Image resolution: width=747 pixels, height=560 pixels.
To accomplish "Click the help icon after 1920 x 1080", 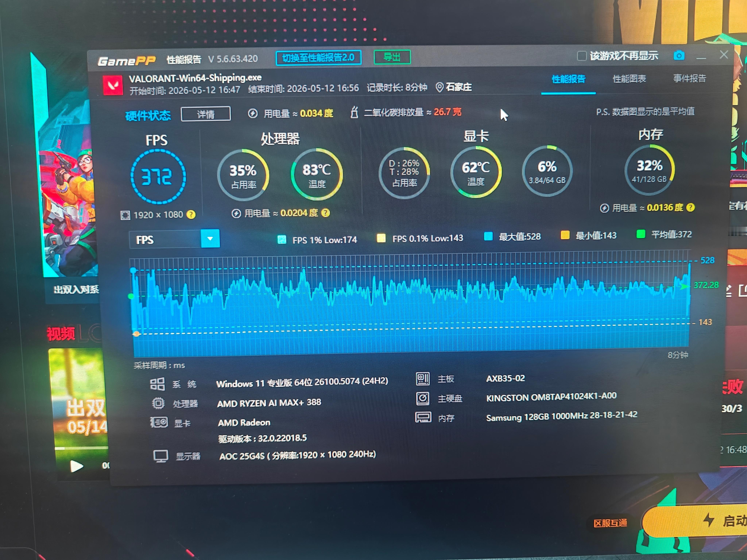I will [191, 214].
